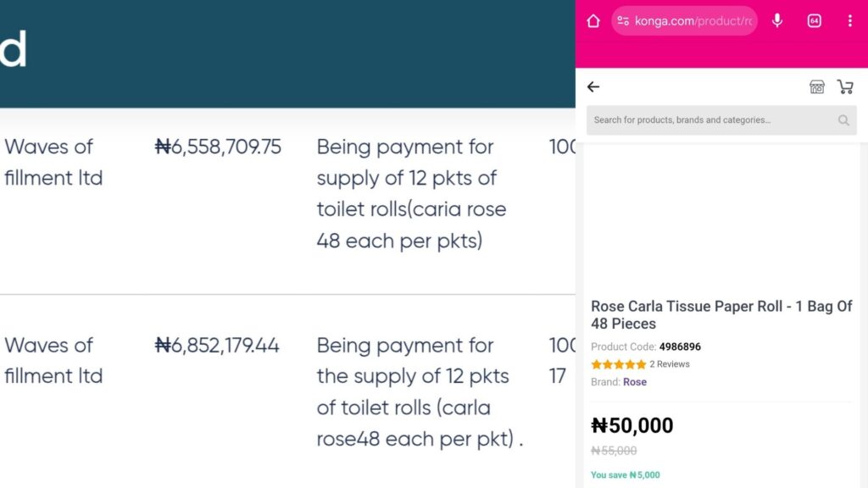
Task: View the shopping cart
Action: coord(845,86)
